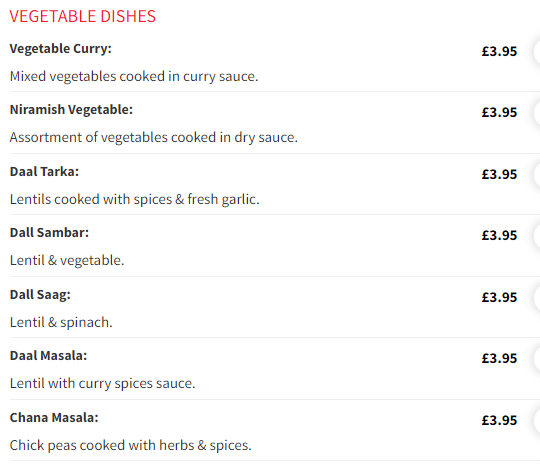Add Dall Sambar using its round button
Image resolution: width=540 pixels, height=464 pixels.
(537, 235)
